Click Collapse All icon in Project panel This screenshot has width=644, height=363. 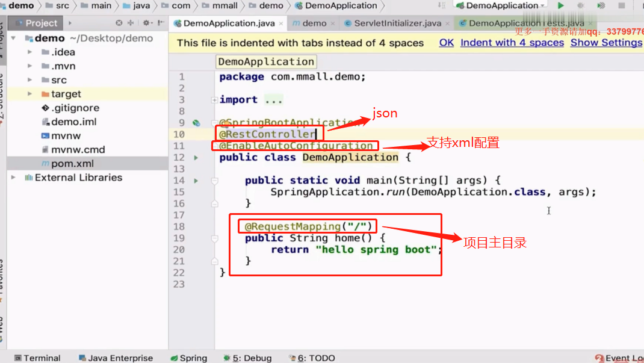131,23
